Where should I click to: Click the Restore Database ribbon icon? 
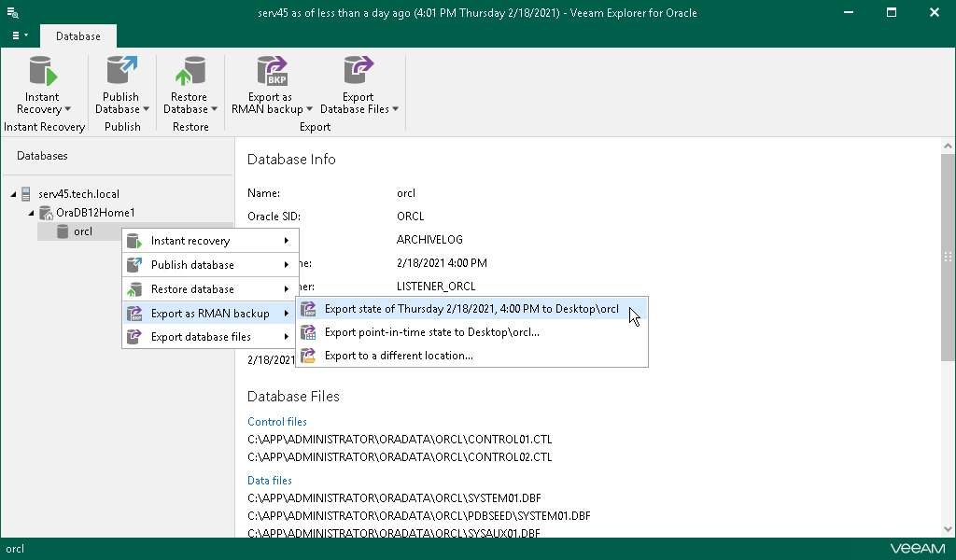(x=190, y=71)
